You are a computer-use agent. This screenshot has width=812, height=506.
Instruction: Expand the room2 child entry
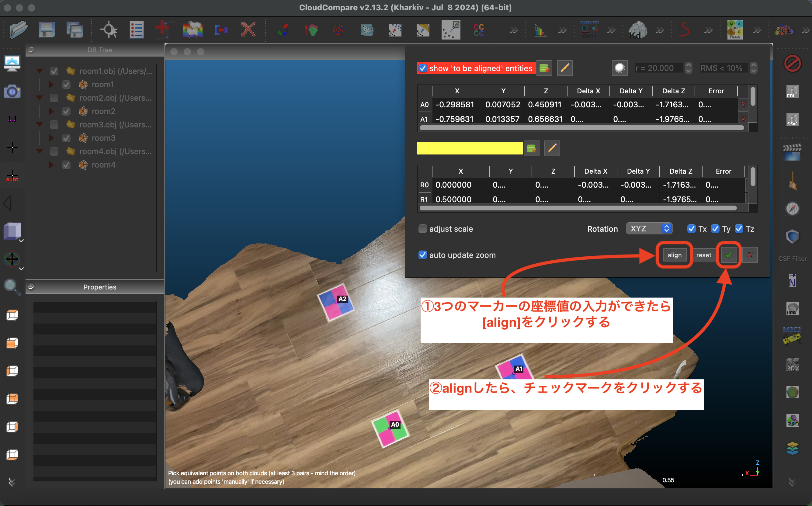(51, 111)
